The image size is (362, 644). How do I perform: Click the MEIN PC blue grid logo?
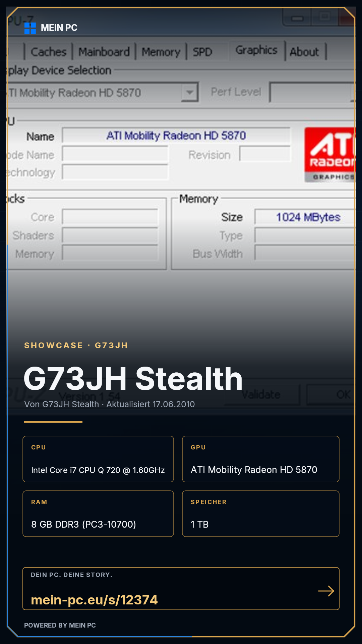point(30,28)
